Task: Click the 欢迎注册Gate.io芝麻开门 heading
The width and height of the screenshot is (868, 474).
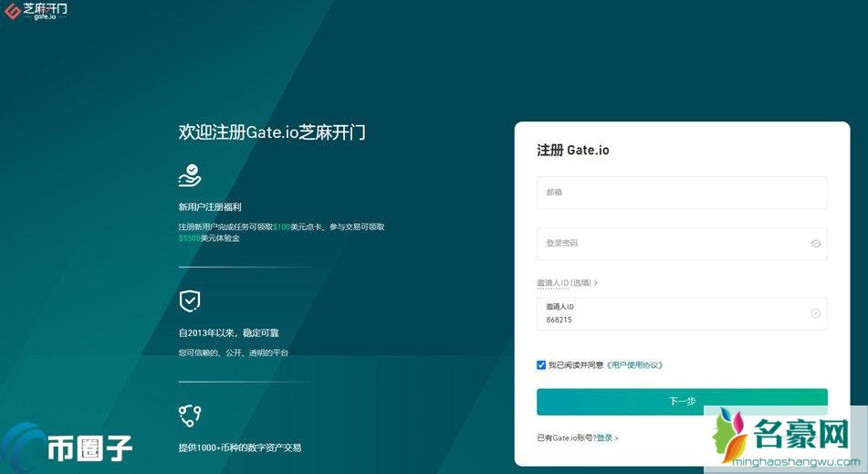Action: click(272, 132)
